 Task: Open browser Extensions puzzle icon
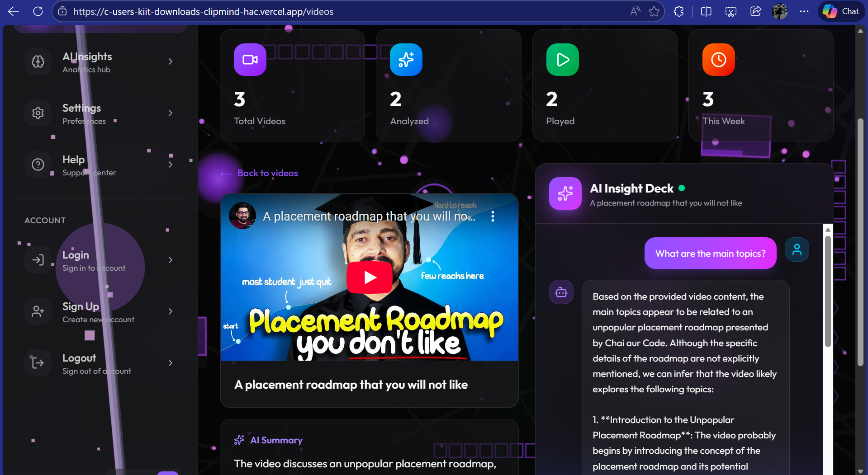679,11
